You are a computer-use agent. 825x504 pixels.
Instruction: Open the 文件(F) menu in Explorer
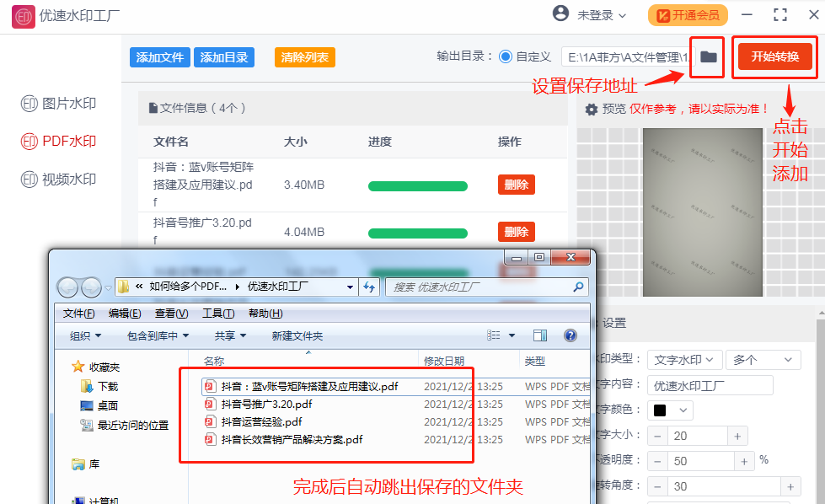(x=79, y=314)
